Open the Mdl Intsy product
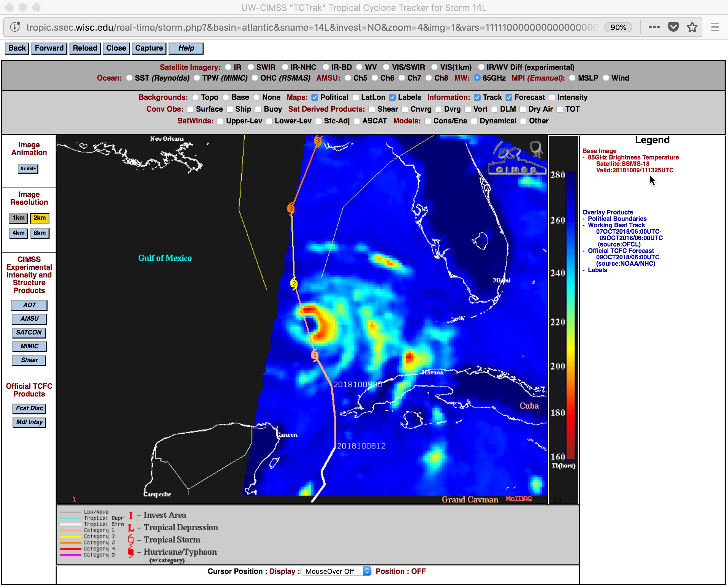This screenshot has height=586, width=728. [29, 422]
